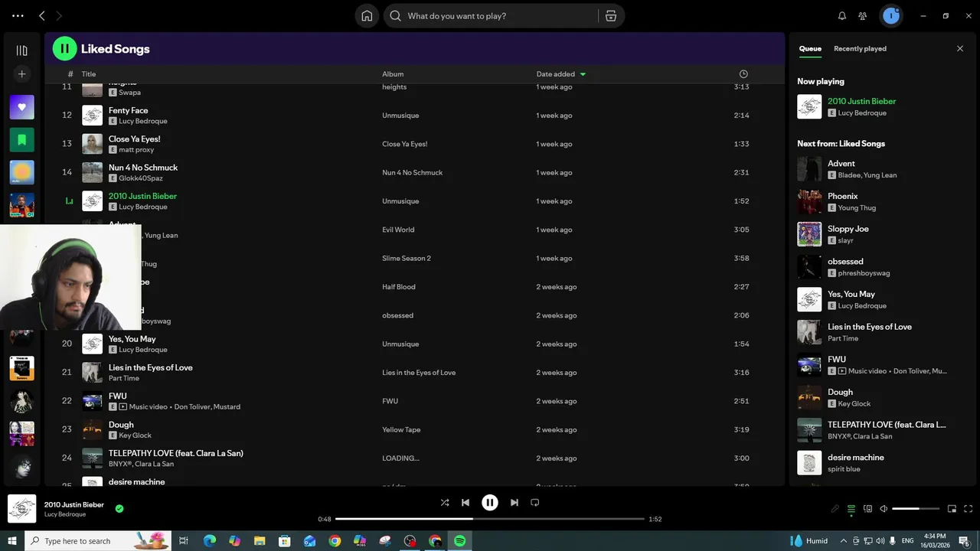
Task: Open Connect to a device
Action: [867, 509]
